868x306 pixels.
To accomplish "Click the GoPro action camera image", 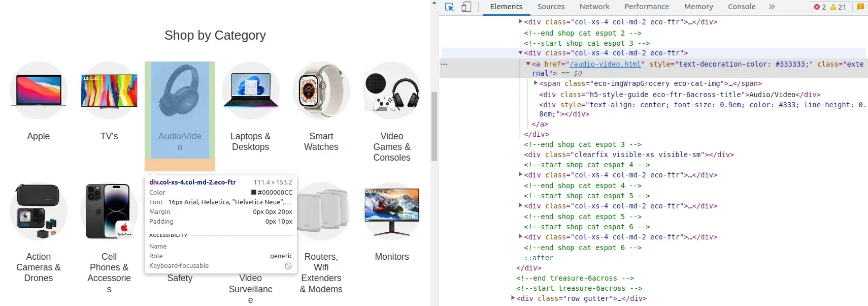I will [39, 211].
